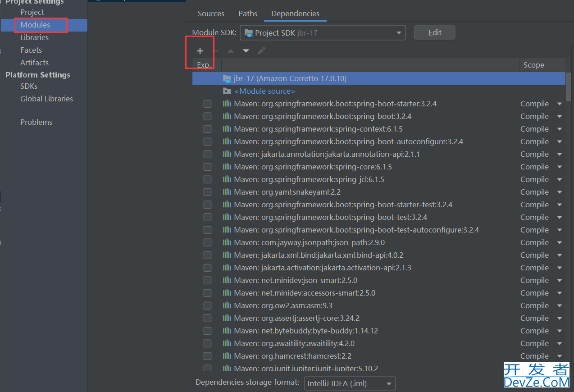The width and height of the screenshot is (574, 392).
Task: Click library icon for spring-jcl:6.1.5
Action: [227, 179]
